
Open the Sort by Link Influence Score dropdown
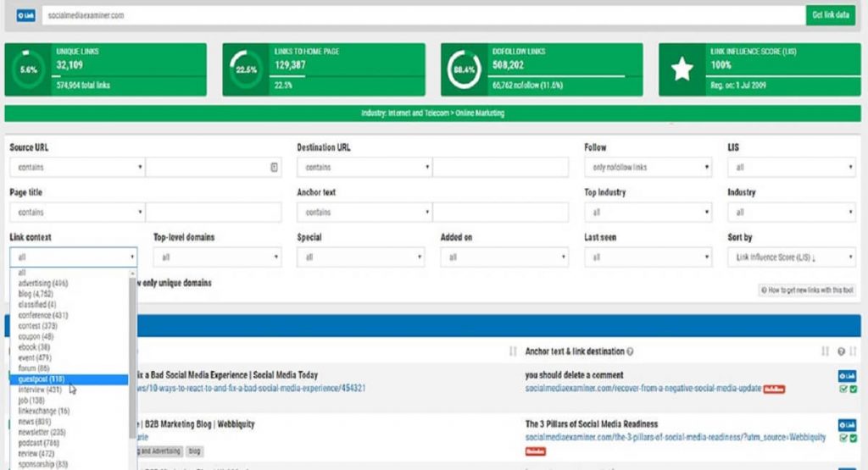pyautogui.click(x=792, y=257)
